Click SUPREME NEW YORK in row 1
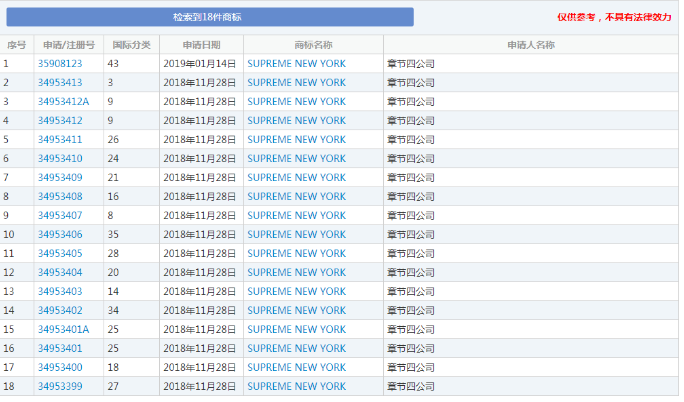The height and width of the screenshot is (402, 684). pos(297,64)
